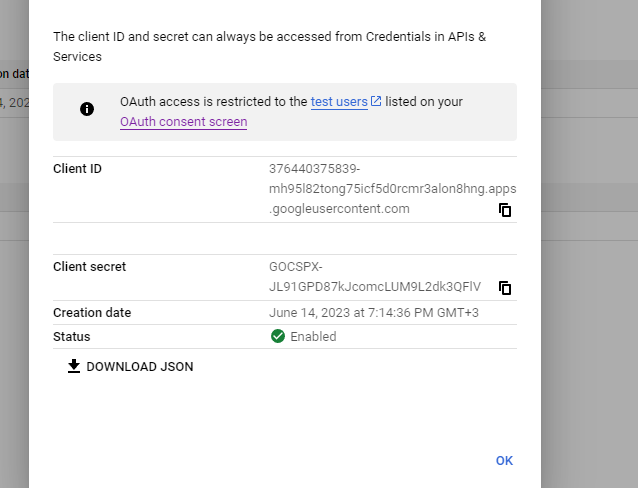Open the OAuth consent screen link
Image resolution: width=638 pixels, height=488 pixels.
click(183, 122)
